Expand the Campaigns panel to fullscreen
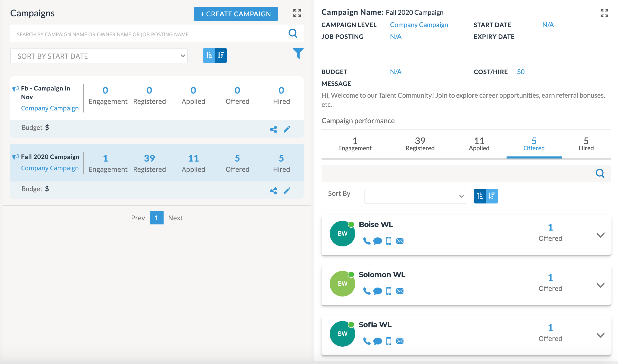The height and width of the screenshot is (364, 618). (x=297, y=13)
